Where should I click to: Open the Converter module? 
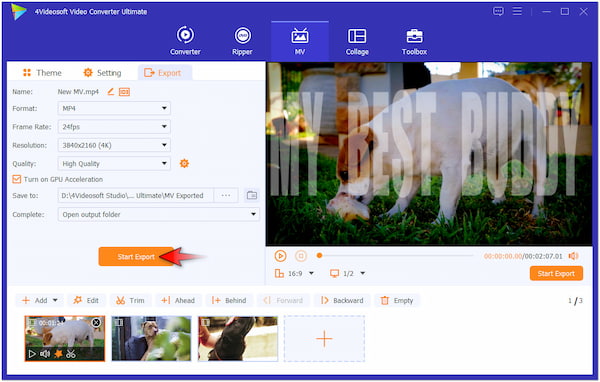(x=185, y=41)
